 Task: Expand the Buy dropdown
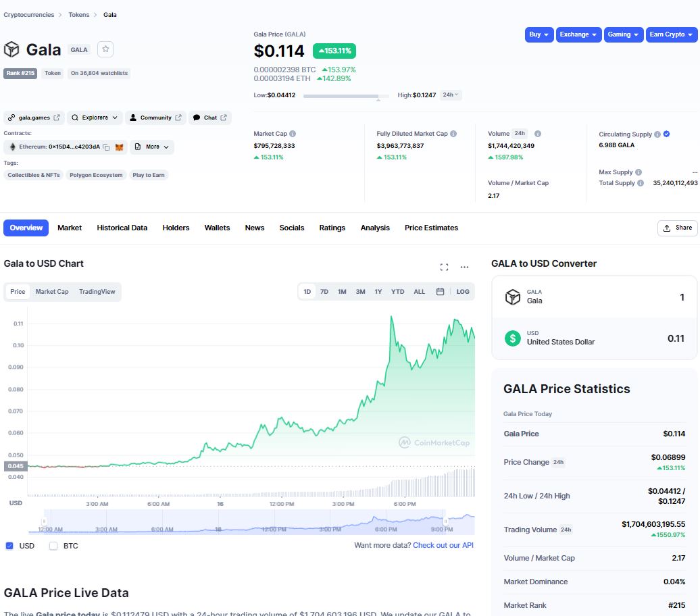point(539,34)
